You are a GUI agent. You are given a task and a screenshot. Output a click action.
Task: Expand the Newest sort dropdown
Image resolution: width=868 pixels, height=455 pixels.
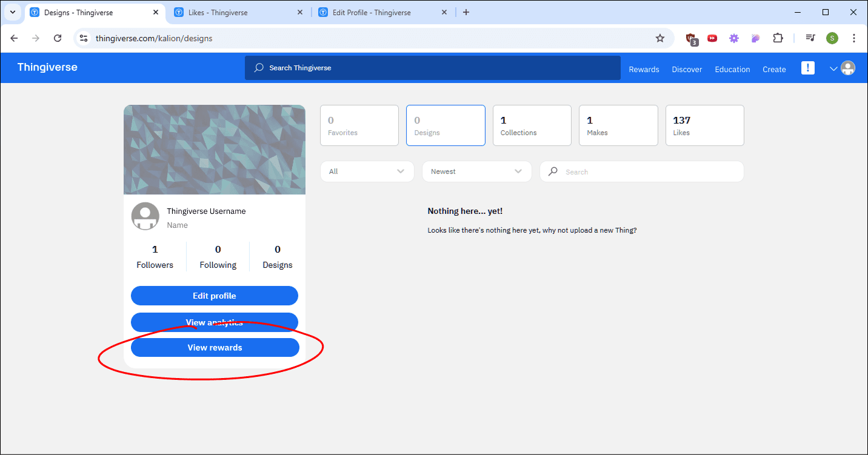pos(477,171)
